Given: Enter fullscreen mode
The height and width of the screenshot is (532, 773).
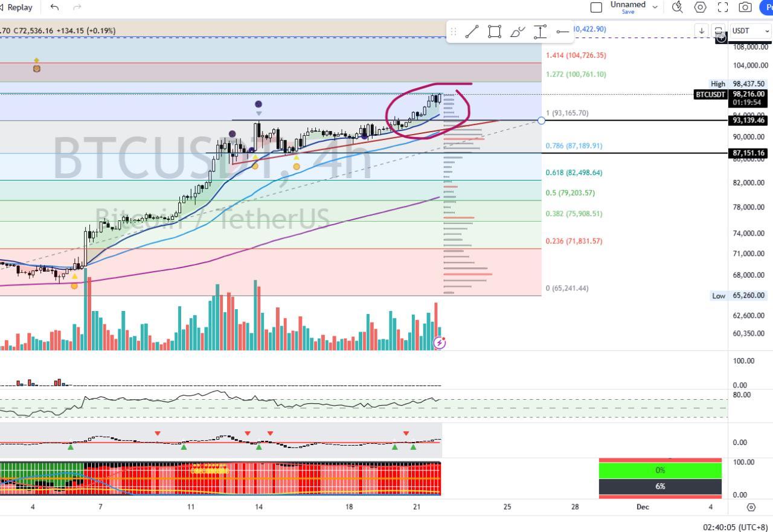Looking at the screenshot, I should [x=722, y=7].
